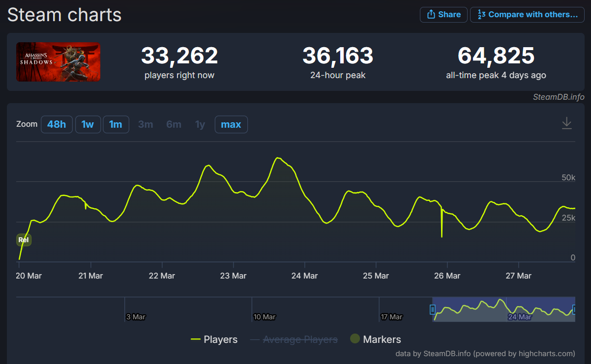Screen dimensions: 591x364
Task: Click the Rel release marker
Action: (24, 240)
